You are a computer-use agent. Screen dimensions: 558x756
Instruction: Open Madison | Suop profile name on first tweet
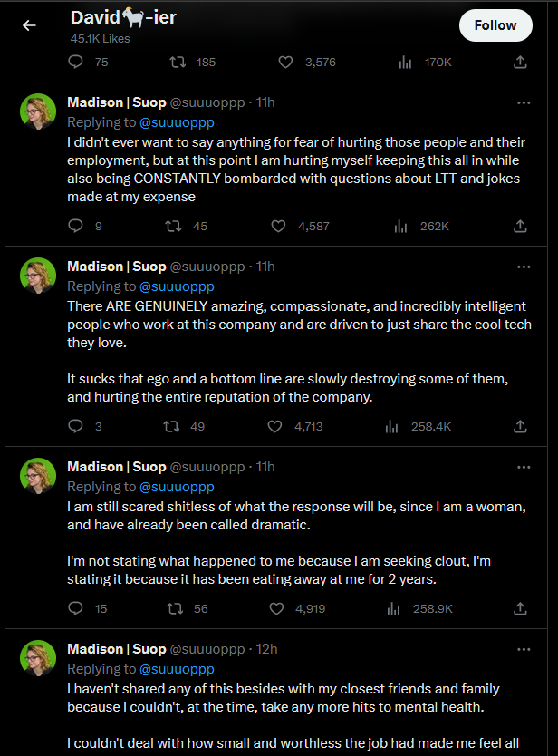[117, 102]
